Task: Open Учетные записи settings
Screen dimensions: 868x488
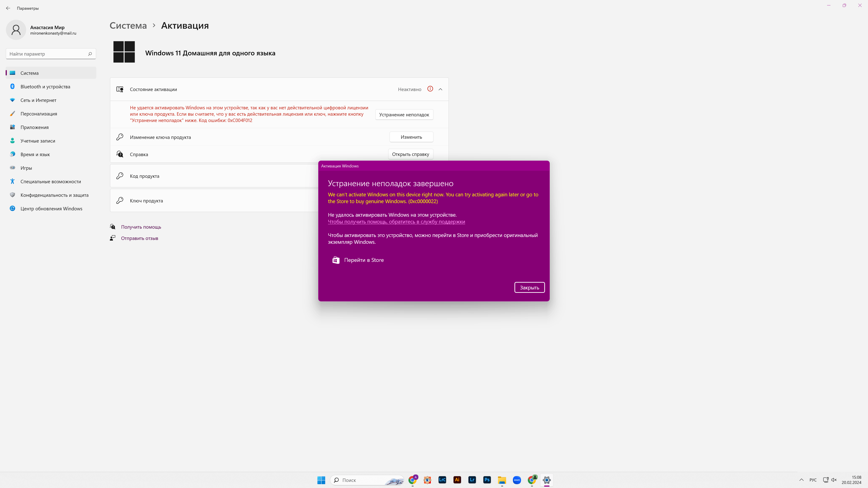Action: pos(51,141)
